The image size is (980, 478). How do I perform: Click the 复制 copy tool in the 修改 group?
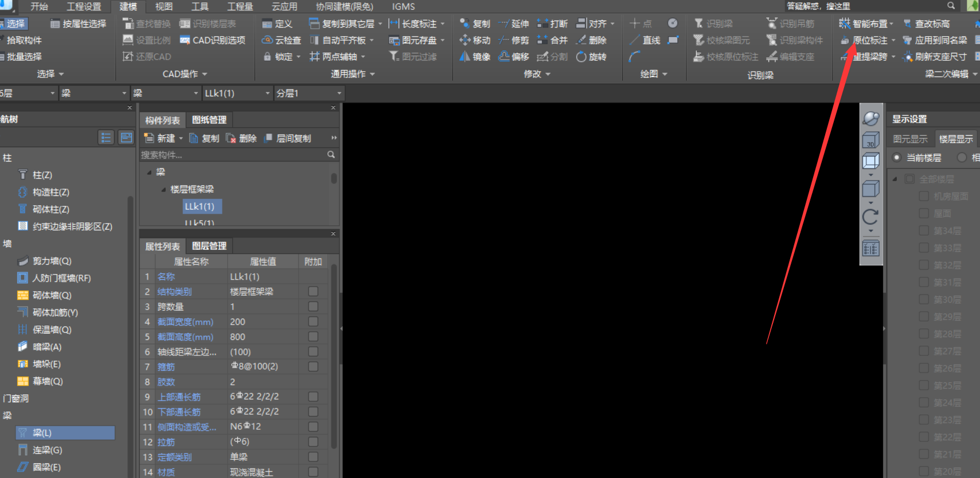click(x=475, y=23)
